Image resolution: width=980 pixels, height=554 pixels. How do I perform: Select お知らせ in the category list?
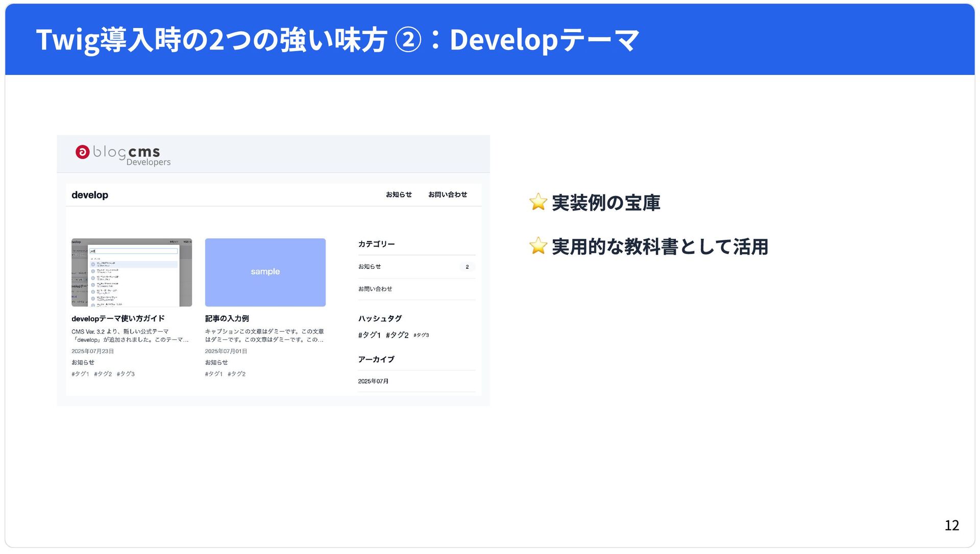click(x=370, y=267)
